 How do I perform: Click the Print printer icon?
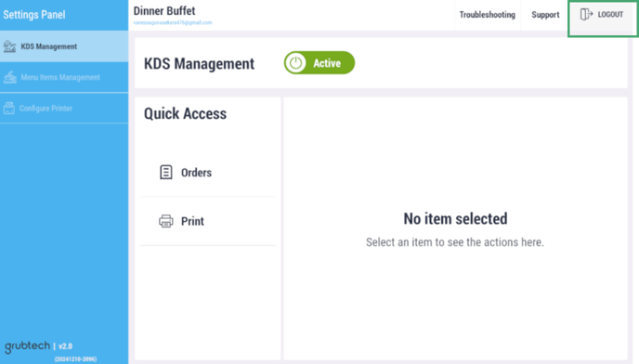(x=166, y=221)
